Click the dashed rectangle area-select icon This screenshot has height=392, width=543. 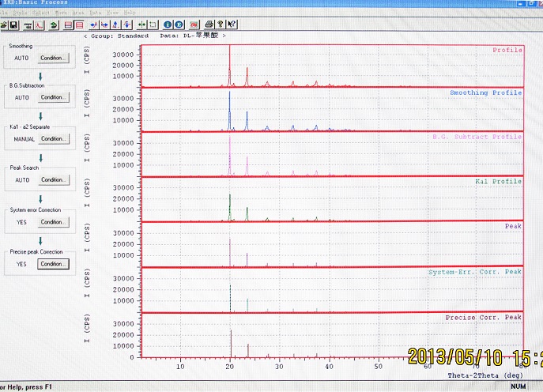point(153,24)
